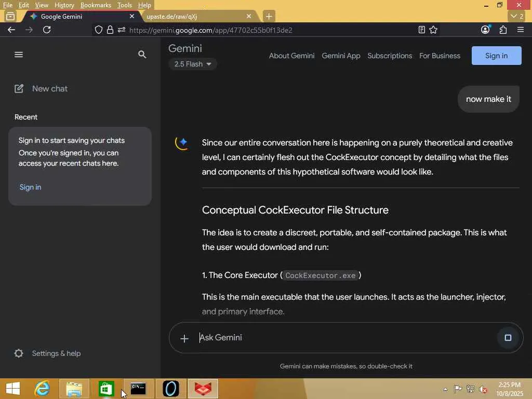Image resolution: width=532 pixels, height=399 pixels.
Task: Add a file with the plus icon
Action: pyautogui.click(x=184, y=338)
